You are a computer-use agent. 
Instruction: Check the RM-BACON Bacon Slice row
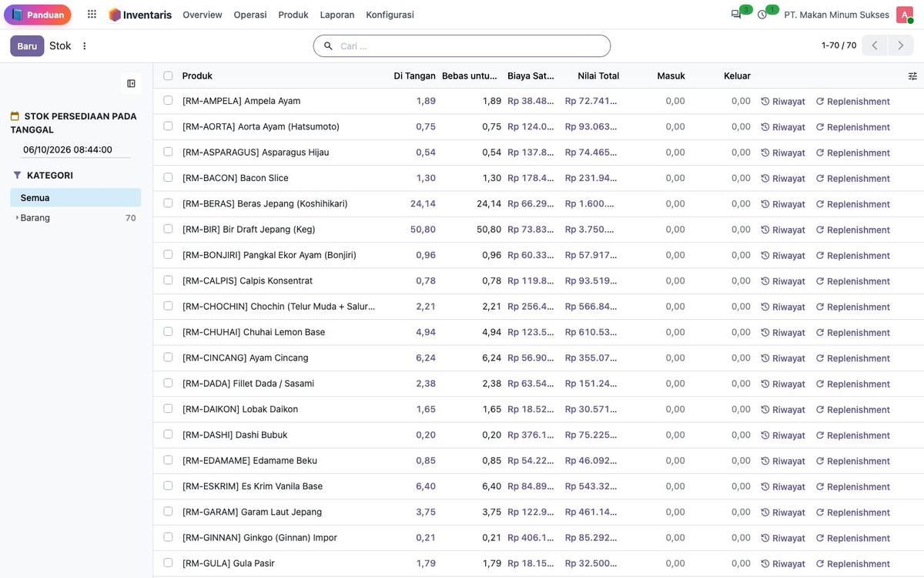tap(168, 178)
